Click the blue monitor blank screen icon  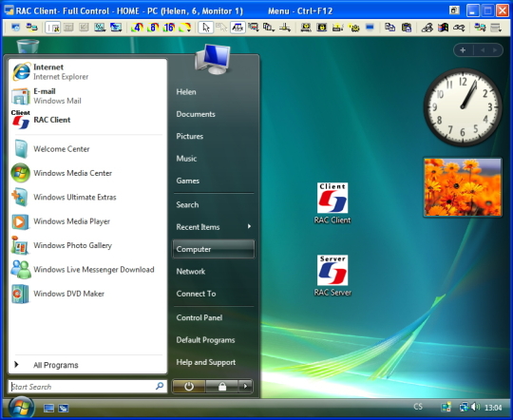tap(370, 28)
